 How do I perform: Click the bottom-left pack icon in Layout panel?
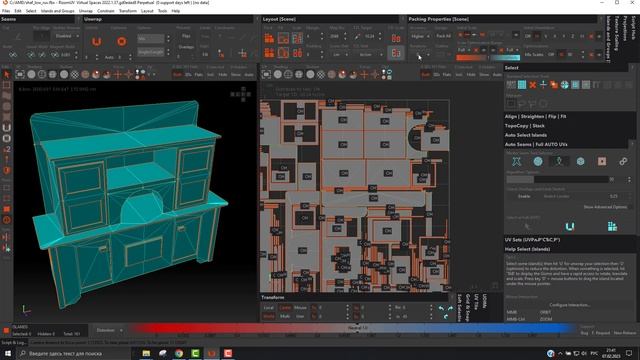269,53
